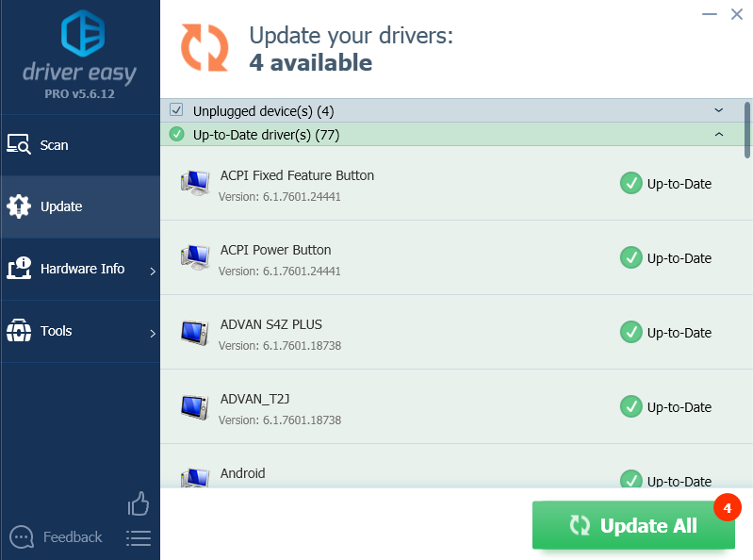Click the Scan monitor icon
The width and height of the screenshot is (753, 560).
19,144
